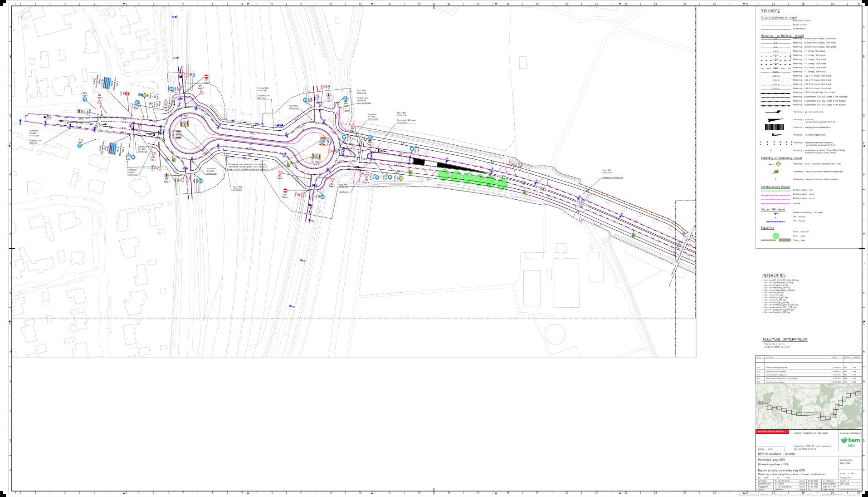Click the green bam infra logo
Viewport: 868px width, 497px height.
tap(850, 441)
